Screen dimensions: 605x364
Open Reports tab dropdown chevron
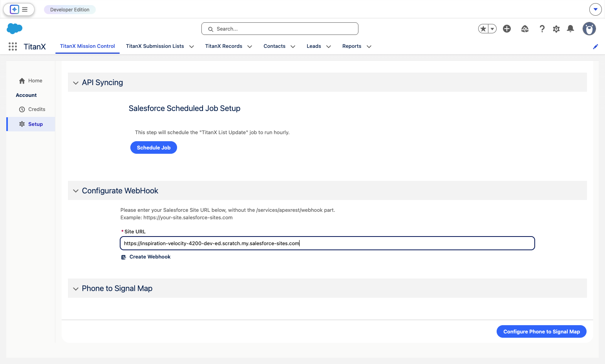click(369, 47)
